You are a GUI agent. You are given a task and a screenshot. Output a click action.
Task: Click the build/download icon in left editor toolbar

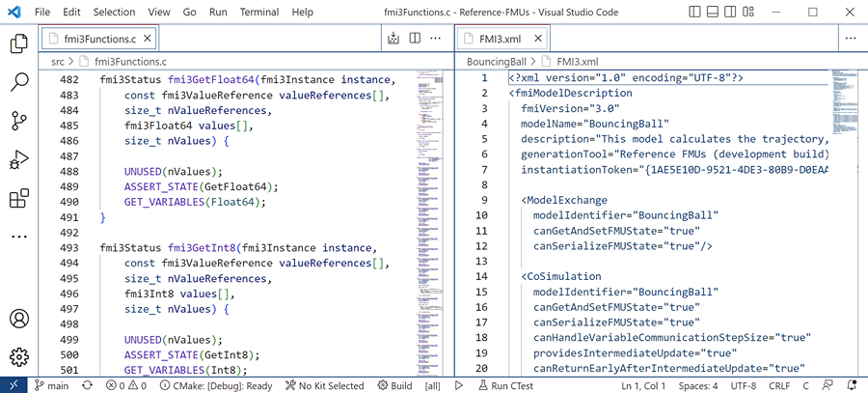coord(393,39)
